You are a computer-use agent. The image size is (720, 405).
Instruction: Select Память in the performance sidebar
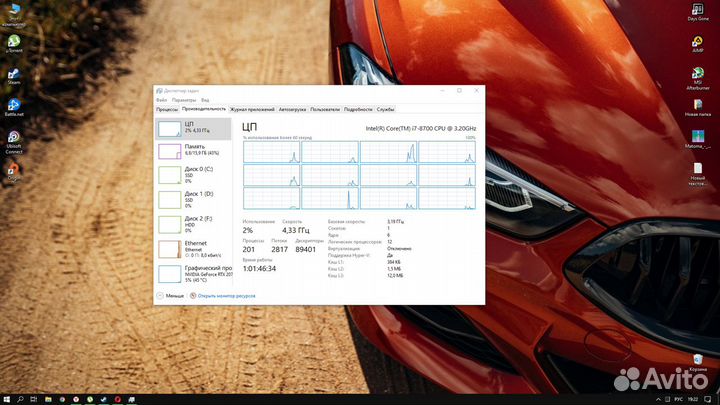[x=193, y=150]
